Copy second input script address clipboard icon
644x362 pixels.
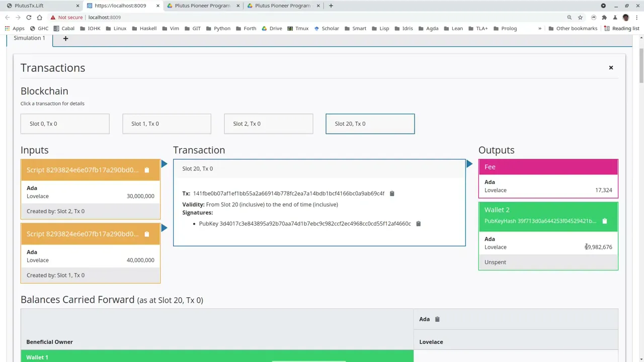147,234
